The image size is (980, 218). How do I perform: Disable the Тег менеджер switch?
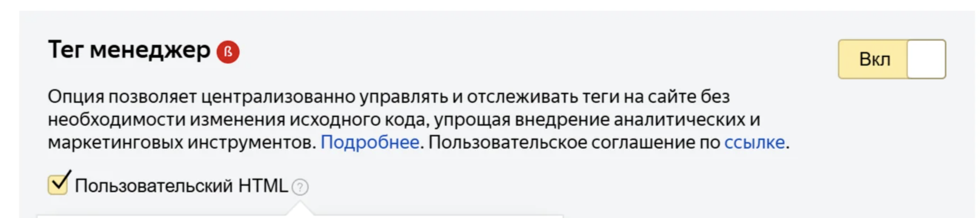(891, 59)
